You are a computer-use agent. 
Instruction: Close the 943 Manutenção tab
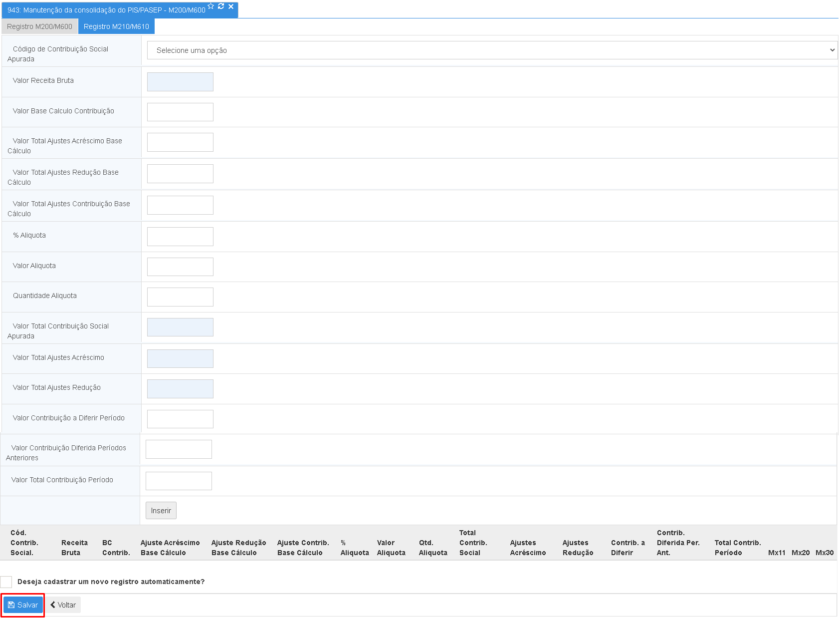(231, 6)
